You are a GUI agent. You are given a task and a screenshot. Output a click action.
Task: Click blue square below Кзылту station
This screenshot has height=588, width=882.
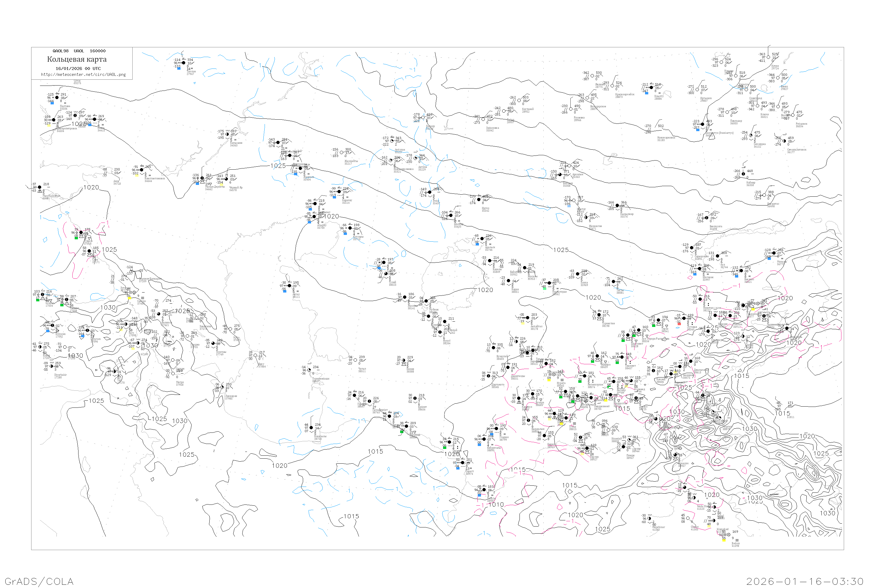[647, 93]
